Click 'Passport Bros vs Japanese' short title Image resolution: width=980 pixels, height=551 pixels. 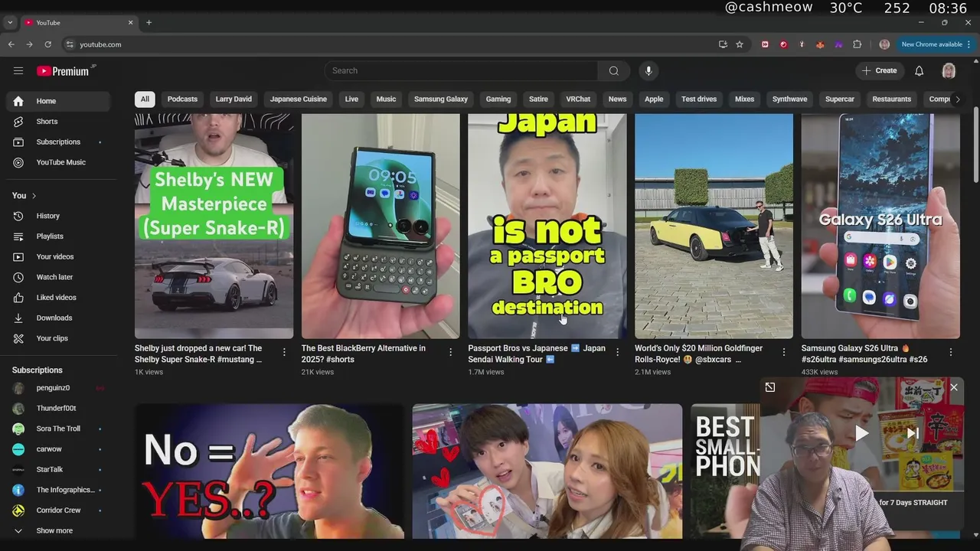[537, 354]
